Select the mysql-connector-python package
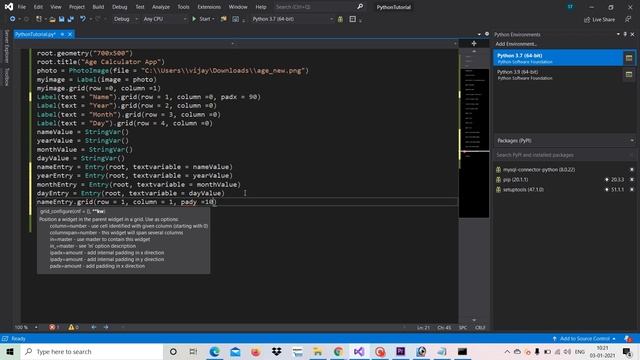Screen dimensions: 640x360 [x=539, y=169]
